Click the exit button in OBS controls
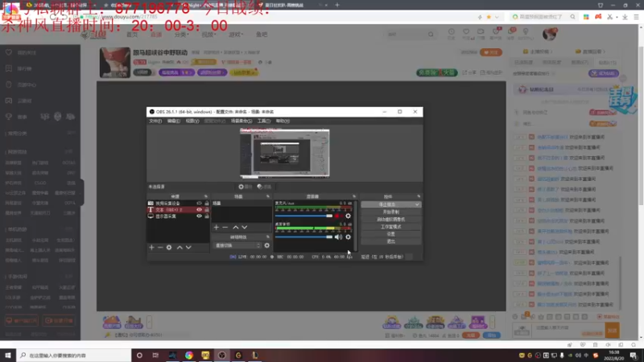This screenshot has height=362, width=644. click(x=391, y=241)
